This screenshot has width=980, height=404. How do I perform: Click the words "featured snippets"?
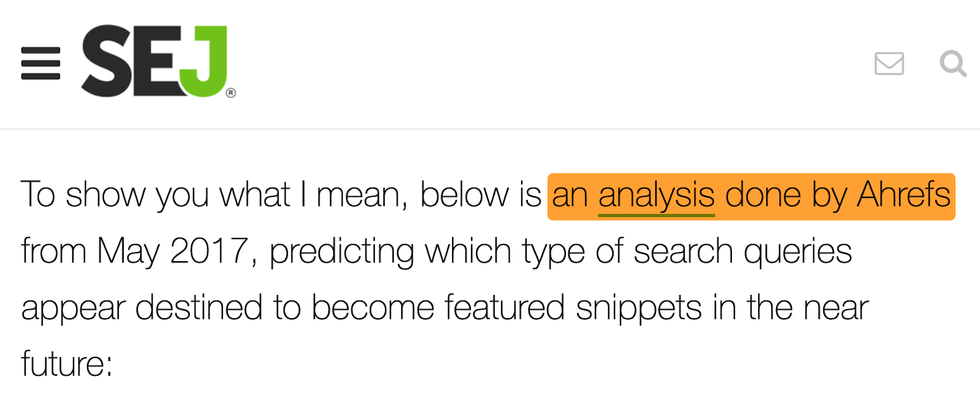(x=573, y=308)
